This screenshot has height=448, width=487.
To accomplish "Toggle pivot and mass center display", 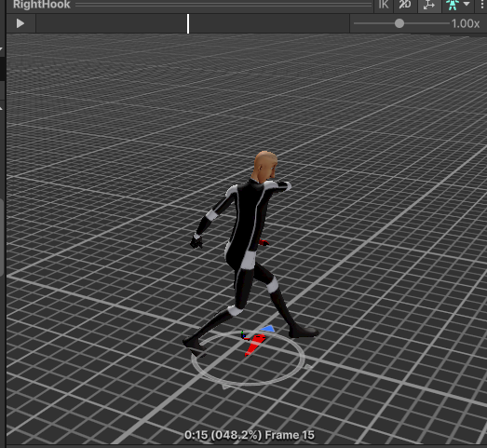I will tap(429, 5).
